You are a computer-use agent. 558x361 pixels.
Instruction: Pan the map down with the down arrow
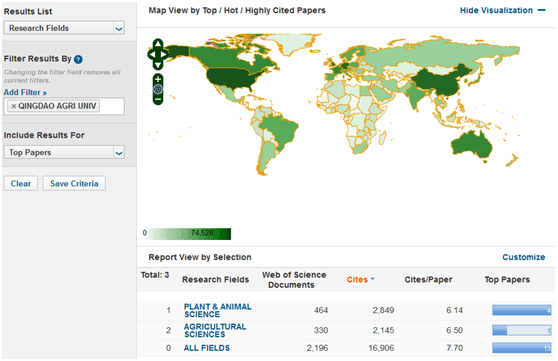(158, 65)
